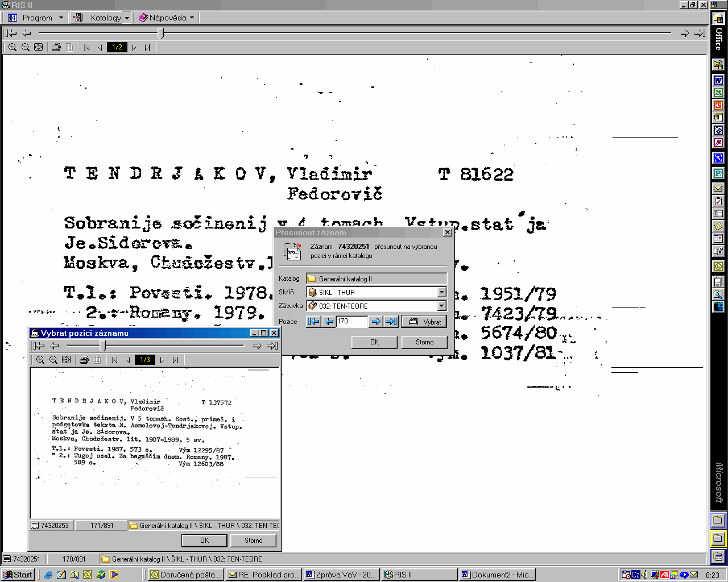Image resolution: width=728 pixels, height=582 pixels.
Task: Click the main record position slider handle
Action: (x=161, y=34)
